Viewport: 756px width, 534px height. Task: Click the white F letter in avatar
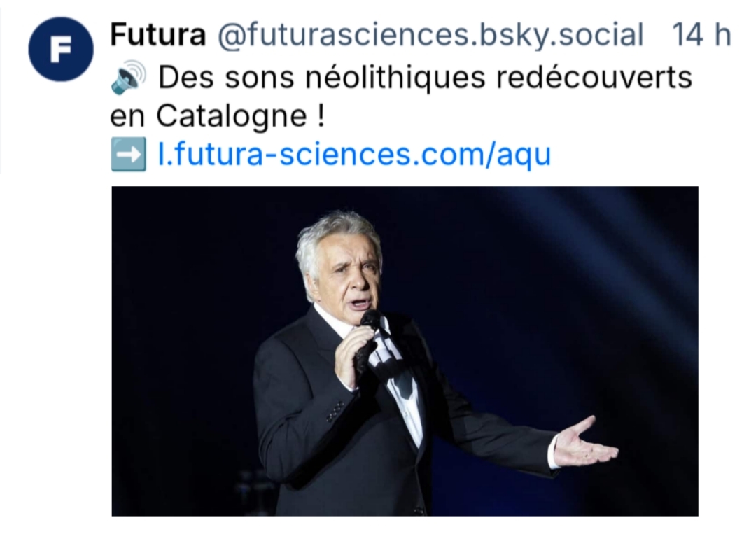coord(61,50)
